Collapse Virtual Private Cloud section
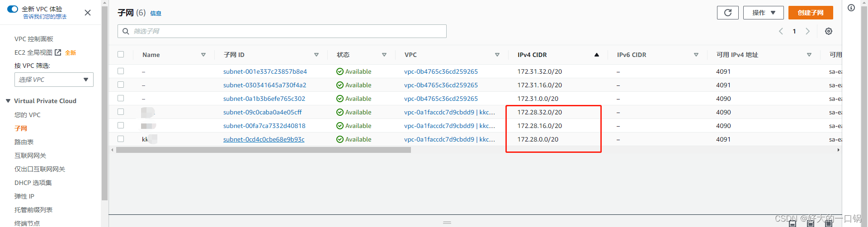 tap(8, 101)
